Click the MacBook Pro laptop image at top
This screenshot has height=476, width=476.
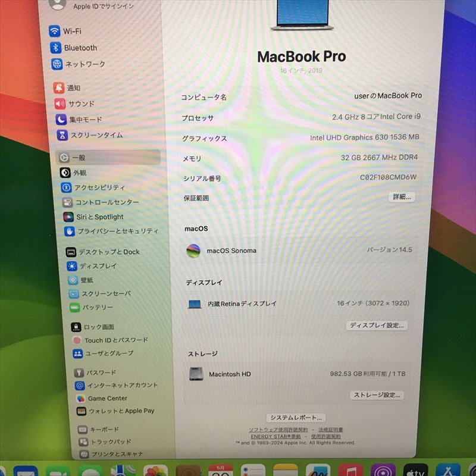tap(302, 14)
